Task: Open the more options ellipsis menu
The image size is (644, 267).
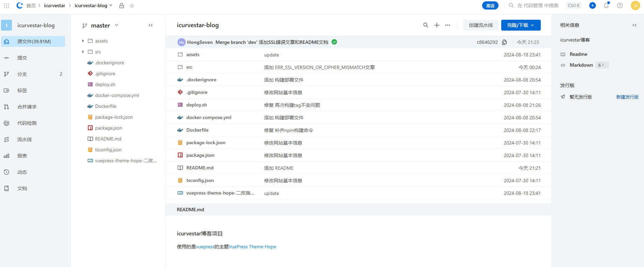Action: 448,25
